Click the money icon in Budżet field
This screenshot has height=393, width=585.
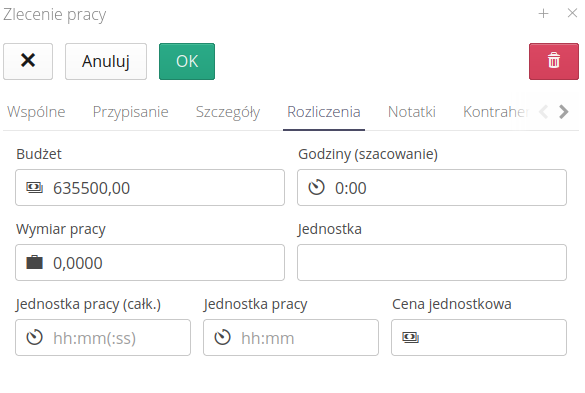click(x=35, y=187)
